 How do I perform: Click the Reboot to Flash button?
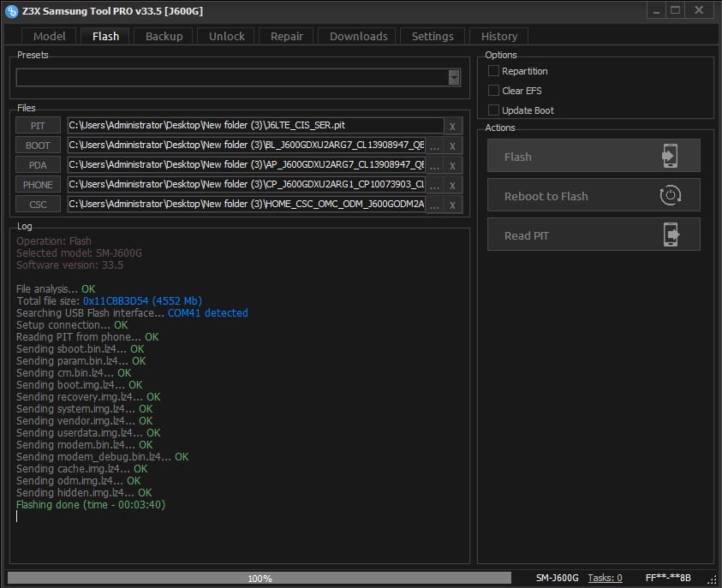pyautogui.click(x=594, y=195)
